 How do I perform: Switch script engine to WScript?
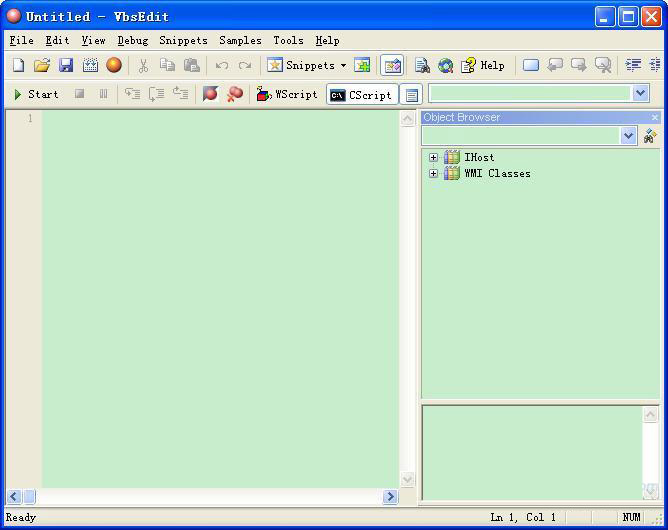coord(287,94)
